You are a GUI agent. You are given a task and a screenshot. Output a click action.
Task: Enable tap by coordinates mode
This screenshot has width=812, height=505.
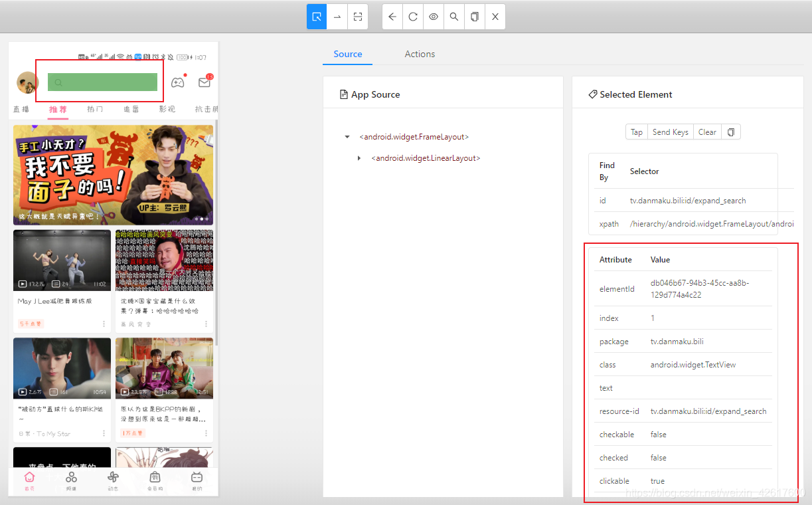point(358,17)
